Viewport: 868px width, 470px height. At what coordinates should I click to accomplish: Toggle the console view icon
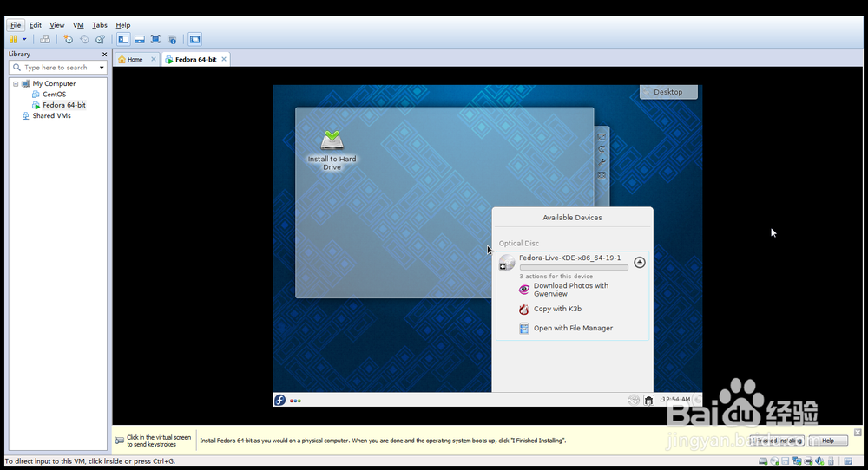click(194, 39)
